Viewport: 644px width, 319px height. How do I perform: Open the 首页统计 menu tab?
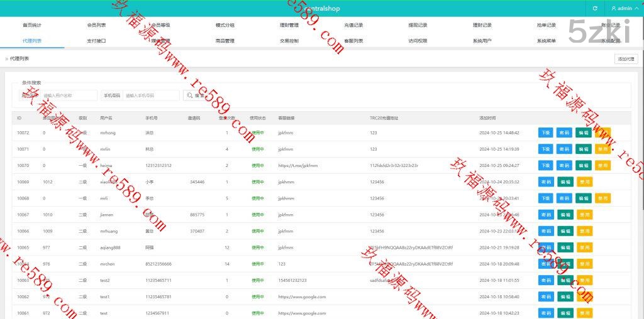[x=32, y=25]
